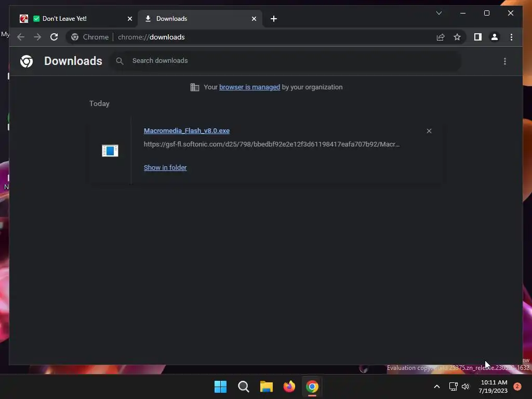Image resolution: width=532 pixels, height=399 pixels.
Task: Minimize the Chrome window
Action: tap(463, 13)
